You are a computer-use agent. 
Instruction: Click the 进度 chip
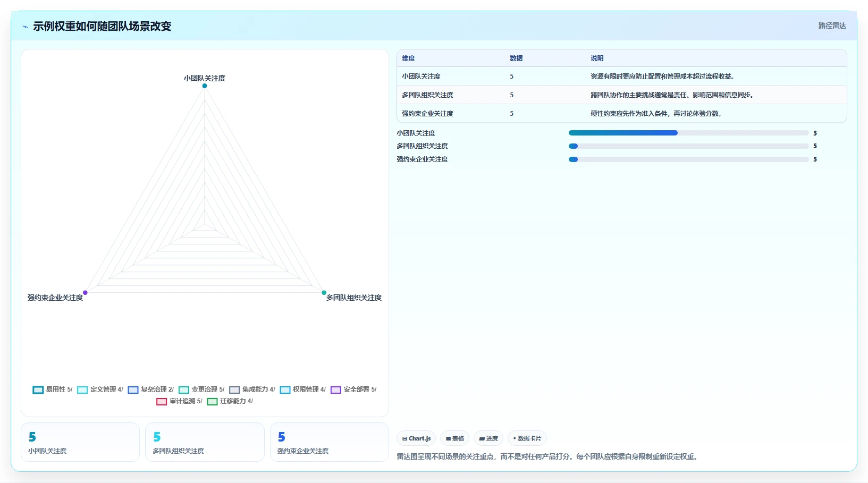click(x=488, y=438)
